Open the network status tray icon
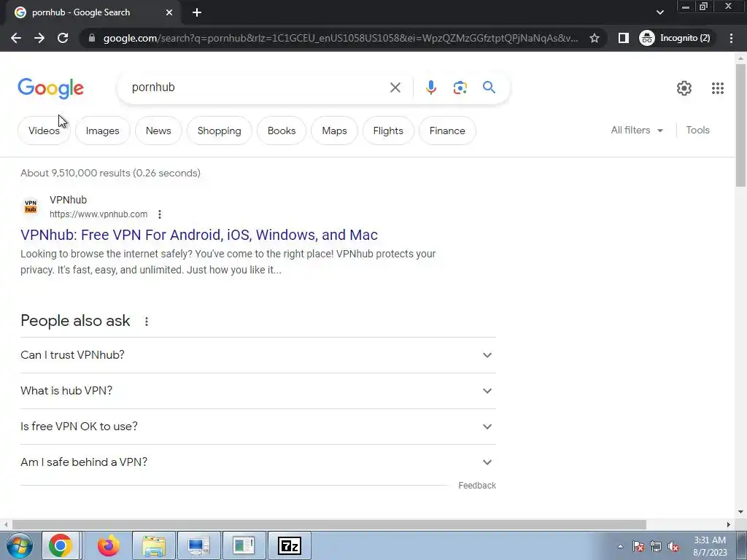The image size is (747, 560). pos(656,547)
